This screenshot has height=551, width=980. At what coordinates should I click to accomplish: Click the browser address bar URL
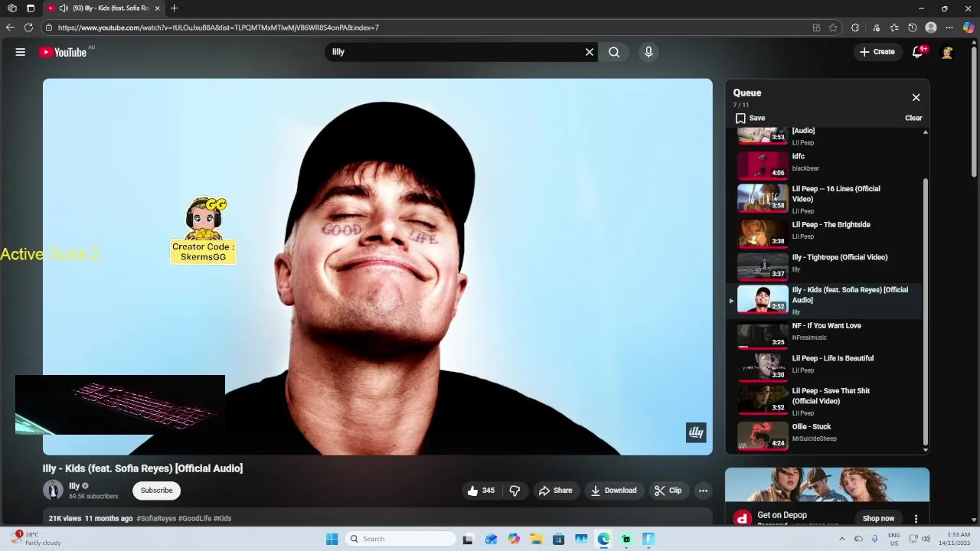(x=218, y=28)
